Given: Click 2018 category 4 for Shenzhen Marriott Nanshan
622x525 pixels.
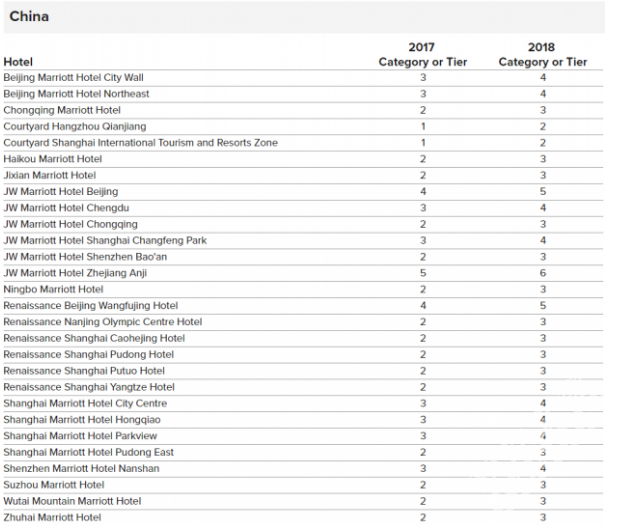Looking at the screenshot, I should pyautogui.click(x=543, y=468).
